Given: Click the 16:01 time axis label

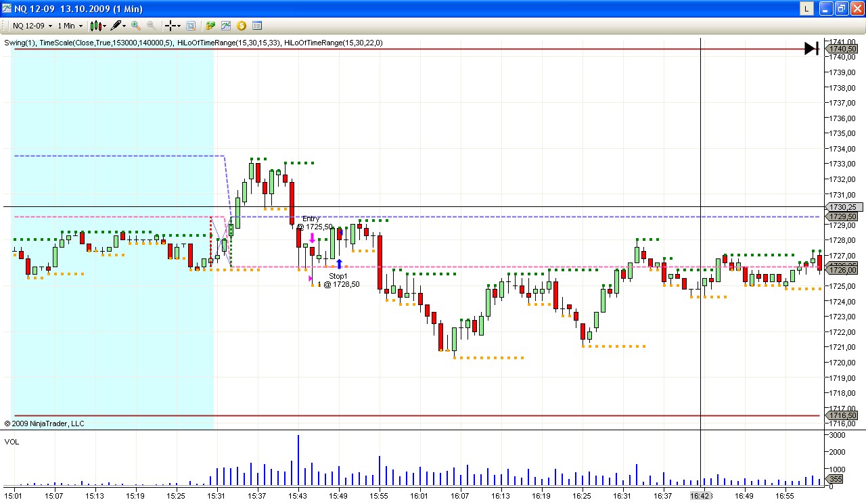Looking at the screenshot, I should (x=419, y=496).
